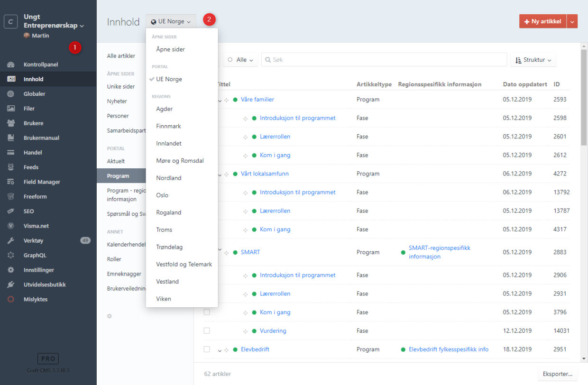Click into the Søk search field
Viewport: 588px width, 385px height.
click(x=384, y=60)
